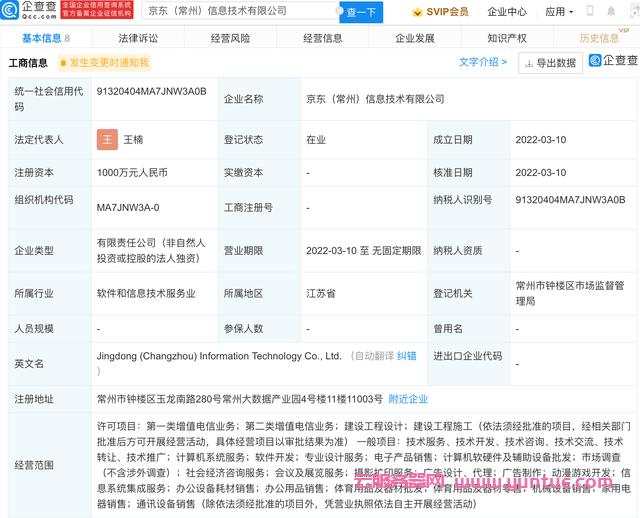Go to the 历史信息 tab
The image size is (640, 518).
coord(599,38)
